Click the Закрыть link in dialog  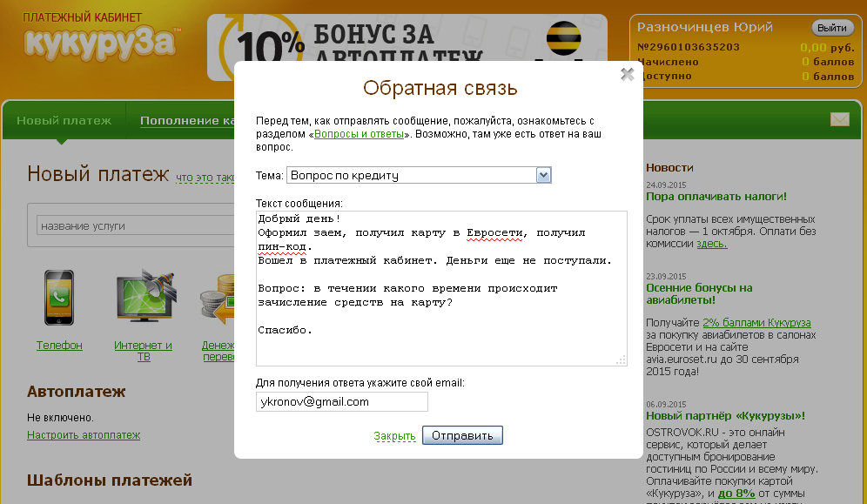pos(394,436)
